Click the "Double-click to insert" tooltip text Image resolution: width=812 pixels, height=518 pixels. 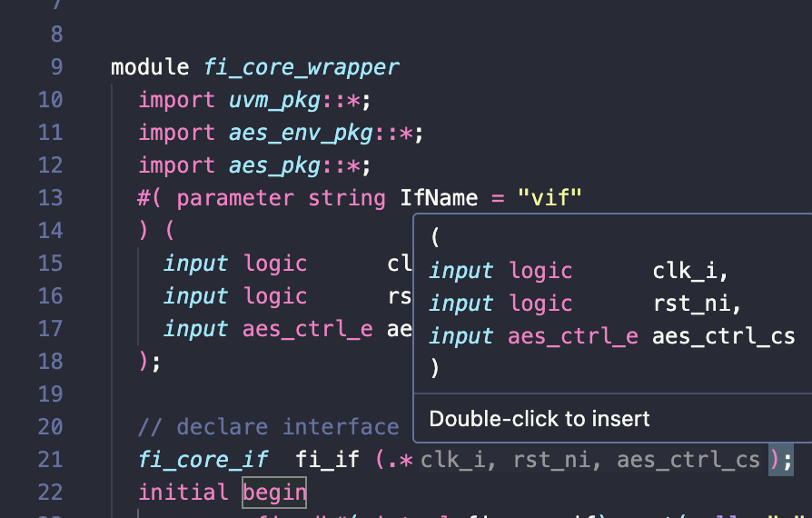pos(540,419)
